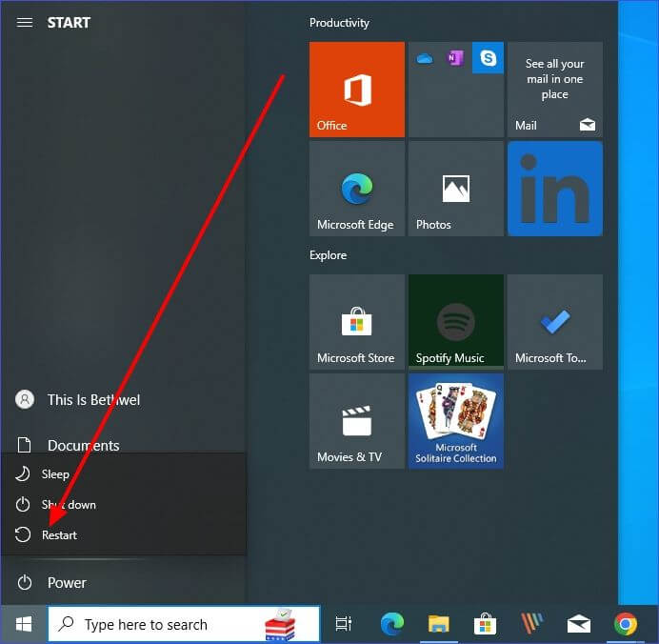The image size is (659, 644).
Task: Select Sleep from power menu
Action: (123, 473)
